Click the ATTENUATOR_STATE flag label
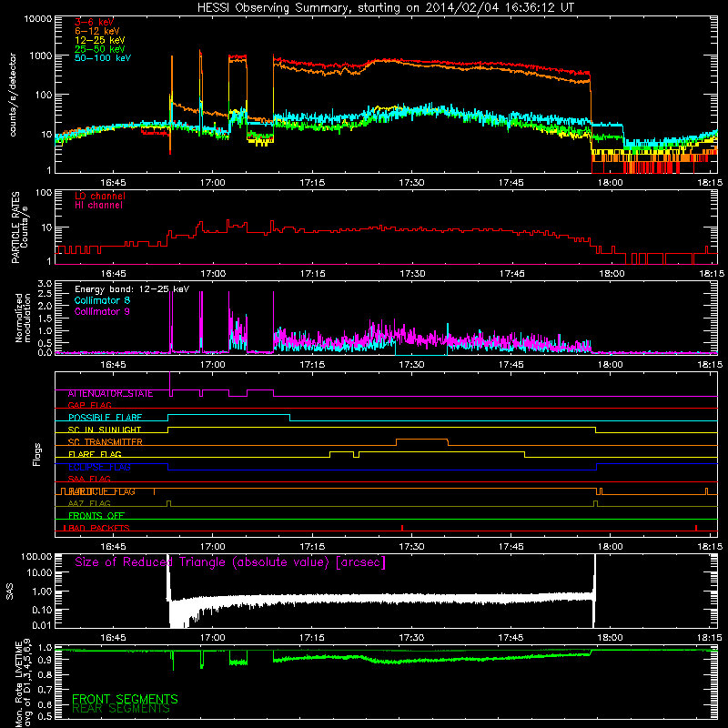Screen dimensions: 728x728 pos(110,394)
